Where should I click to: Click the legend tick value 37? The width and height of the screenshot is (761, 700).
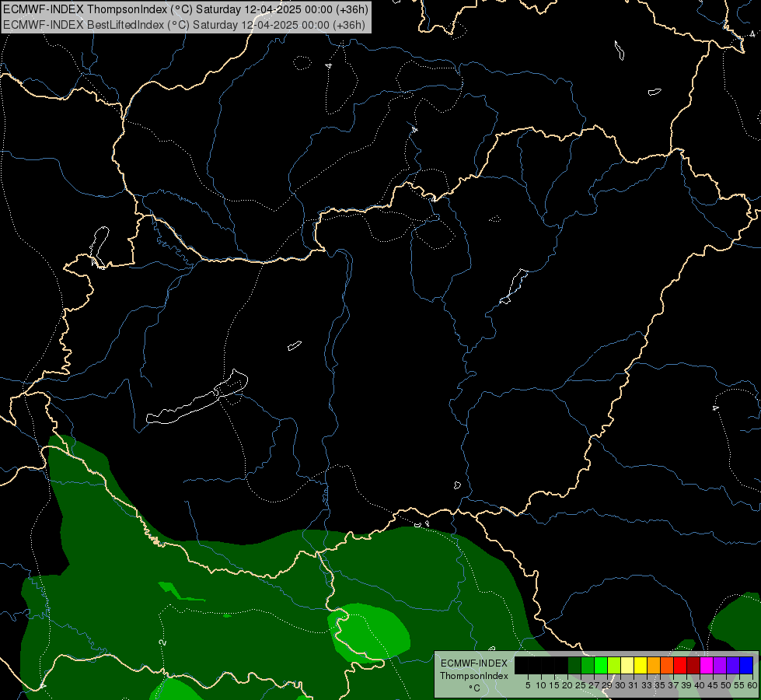pos(672,685)
